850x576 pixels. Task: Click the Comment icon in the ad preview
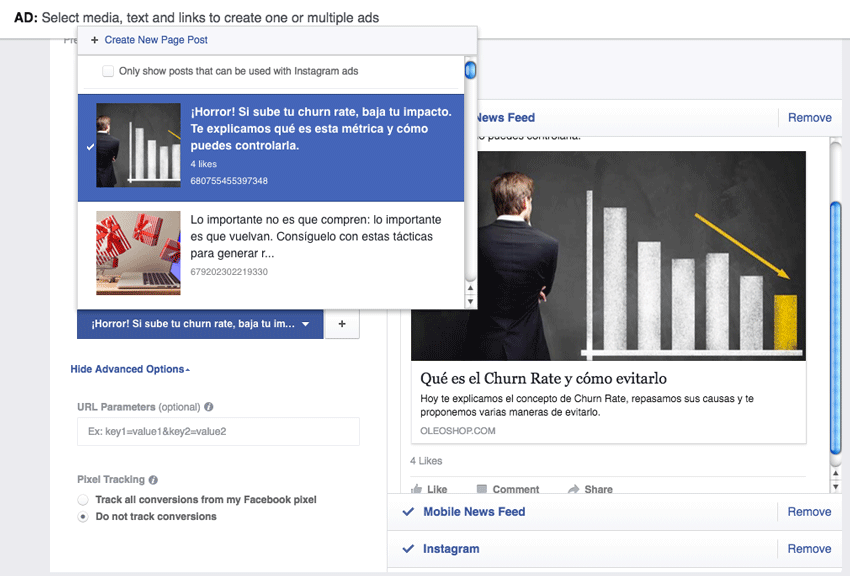point(481,489)
